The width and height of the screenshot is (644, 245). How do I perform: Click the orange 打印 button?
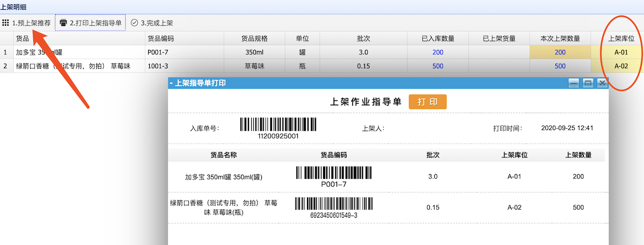tap(428, 102)
